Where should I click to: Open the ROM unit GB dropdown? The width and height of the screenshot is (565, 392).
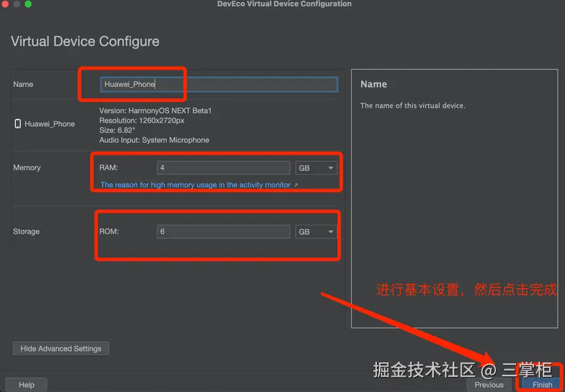(x=316, y=231)
